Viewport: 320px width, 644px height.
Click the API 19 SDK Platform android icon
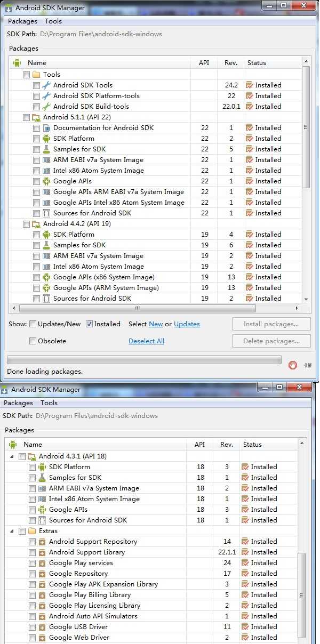(x=46, y=235)
